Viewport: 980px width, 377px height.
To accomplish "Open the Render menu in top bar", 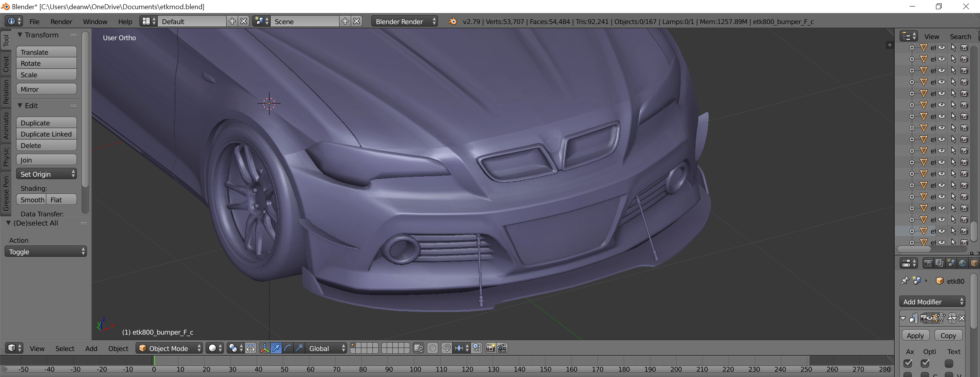I will [61, 22].
